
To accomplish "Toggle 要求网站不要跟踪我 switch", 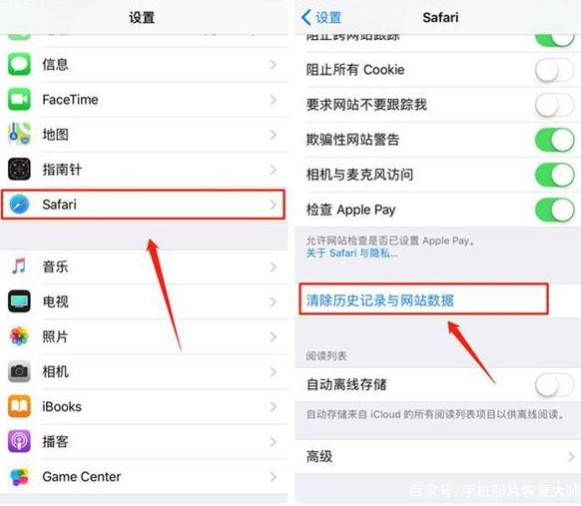I will (554, 105).
